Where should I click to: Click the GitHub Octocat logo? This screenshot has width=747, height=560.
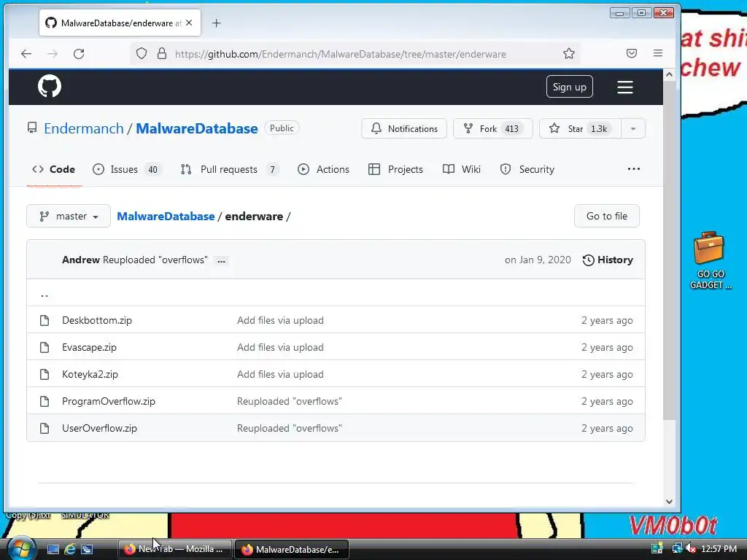coord(50,86)
